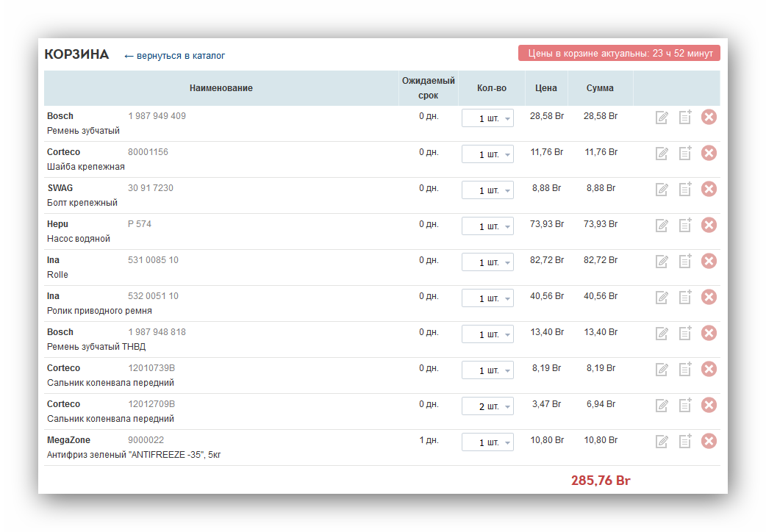766x532 pixels.
Task: Open the quantity dropdown for Ina 532 0051 10
Action: (x=487, y=298)
